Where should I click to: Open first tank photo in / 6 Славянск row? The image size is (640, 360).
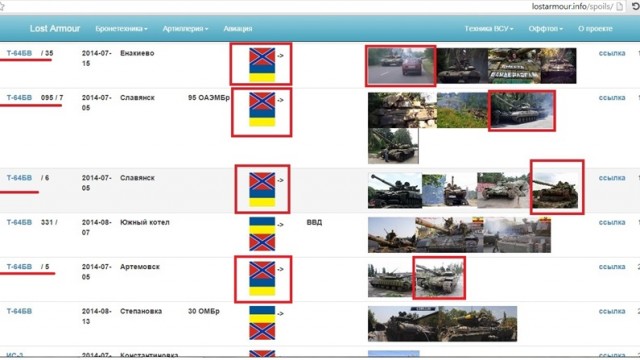(395, 190)
